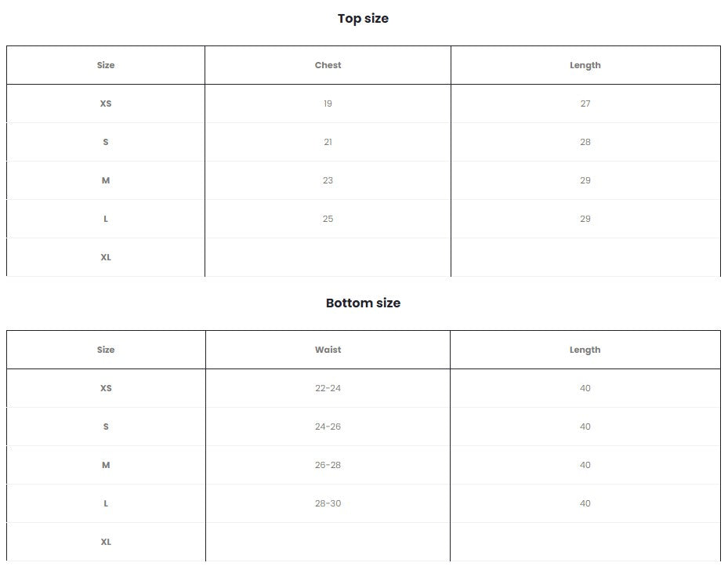This screenshot has width=728, height=570.
Task: Click the "Top size" heading
Action: tap(363, 19)
